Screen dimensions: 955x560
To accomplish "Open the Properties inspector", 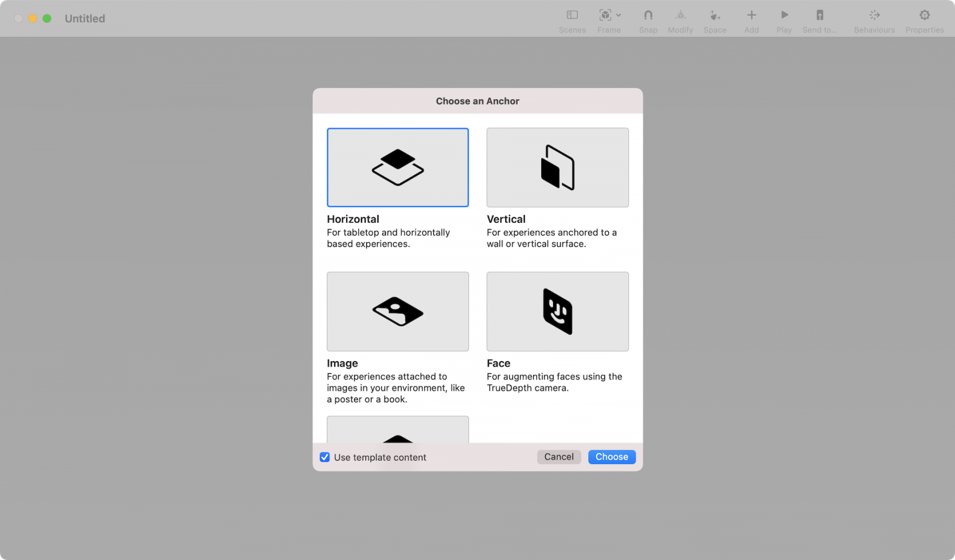I will (924, 15).
